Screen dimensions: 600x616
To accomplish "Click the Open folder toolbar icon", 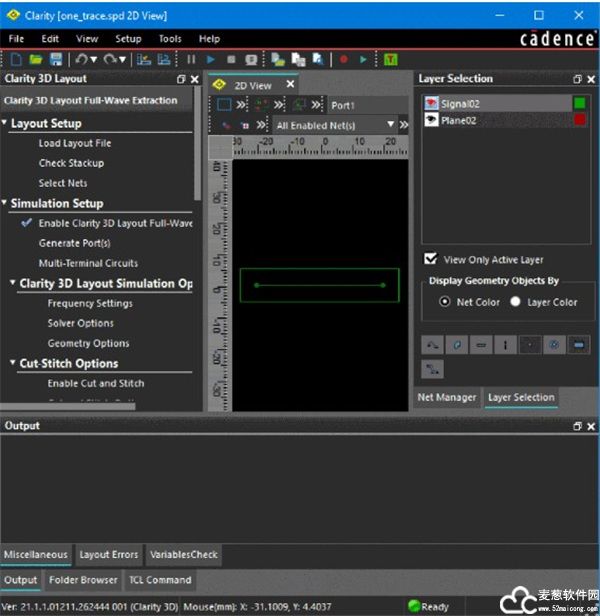I will tap(36, 60).
